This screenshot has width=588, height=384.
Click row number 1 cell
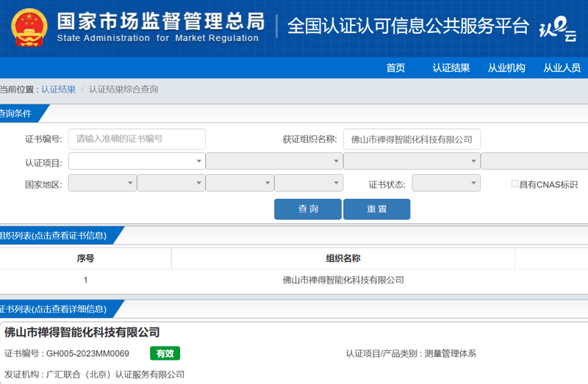(85, 280)
